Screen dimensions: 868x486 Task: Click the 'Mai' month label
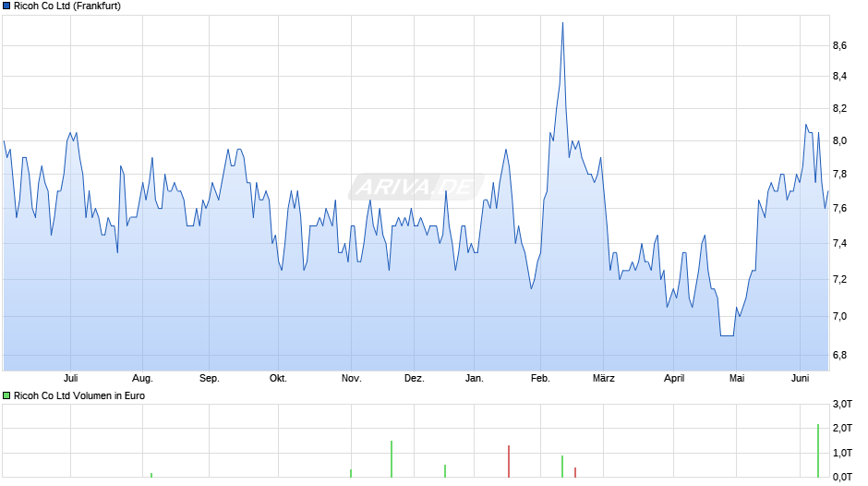pyautogui.click(x=736, y=378)
